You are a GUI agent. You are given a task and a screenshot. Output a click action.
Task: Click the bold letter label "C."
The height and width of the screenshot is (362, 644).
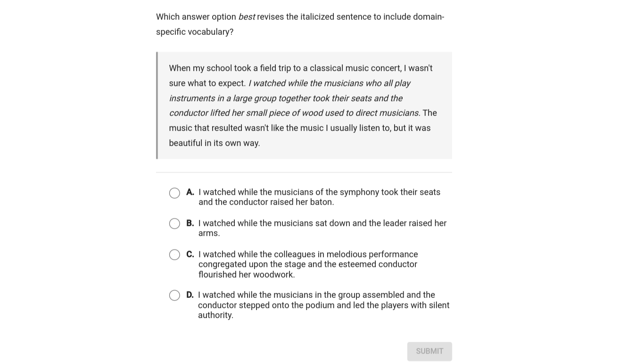190,254
